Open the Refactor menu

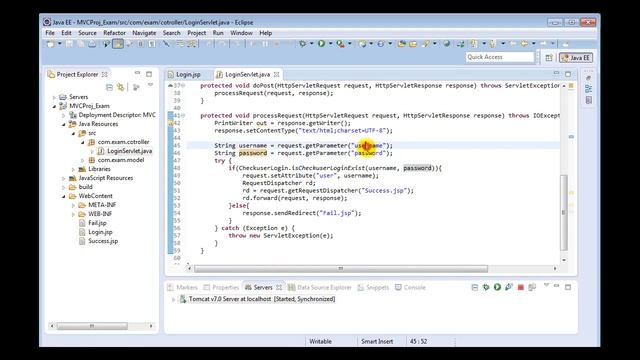coord(114,33)
